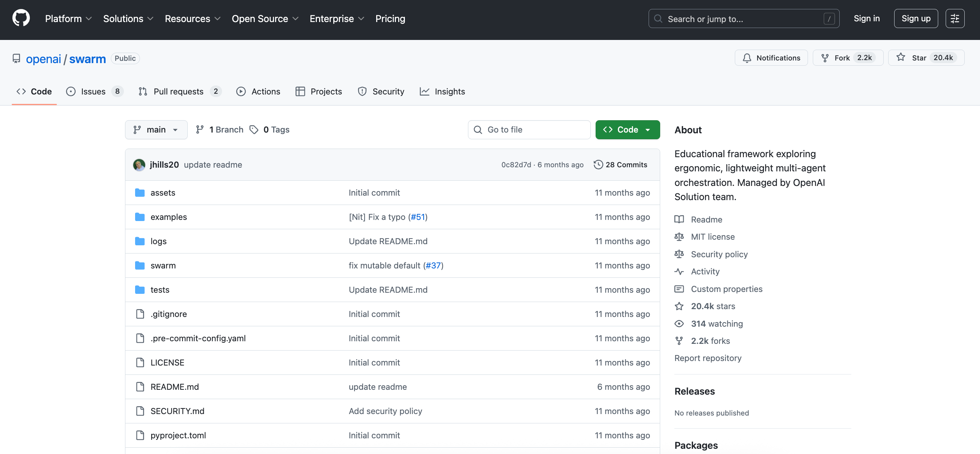Open the 'Add security policy' commit message

click(x=386, y=411)
